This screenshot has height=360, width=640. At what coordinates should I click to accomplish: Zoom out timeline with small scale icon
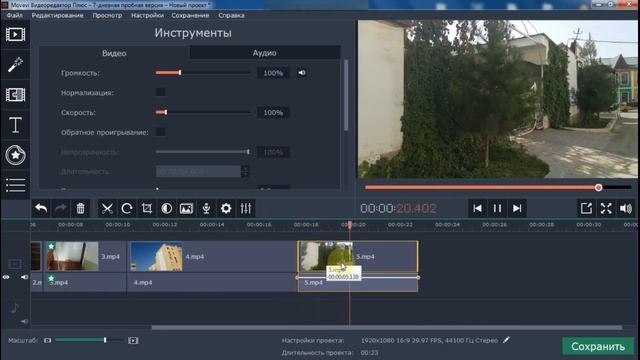point(48,340)
